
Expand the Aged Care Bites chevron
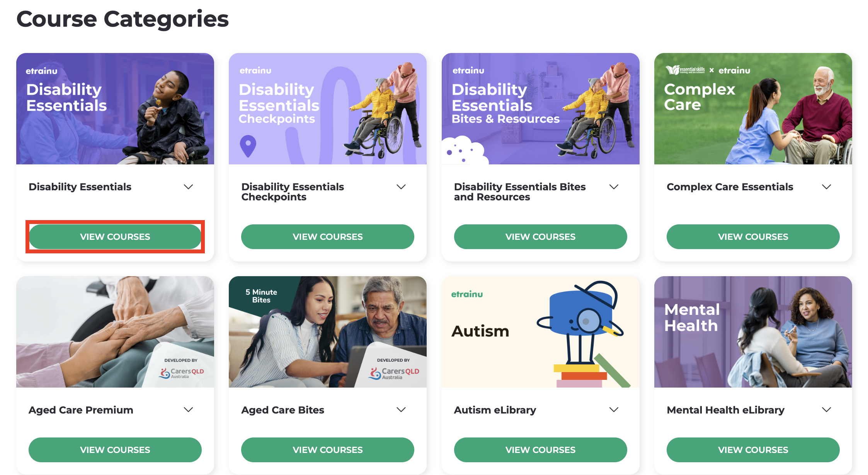[x=401, y=410]
